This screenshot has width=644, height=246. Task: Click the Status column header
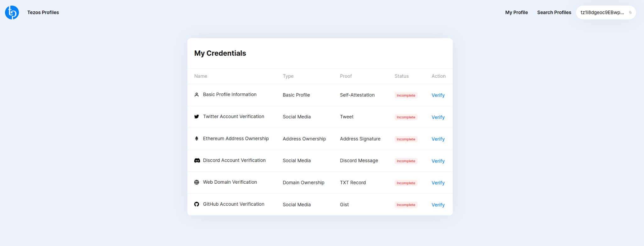[x=402, y=76]
